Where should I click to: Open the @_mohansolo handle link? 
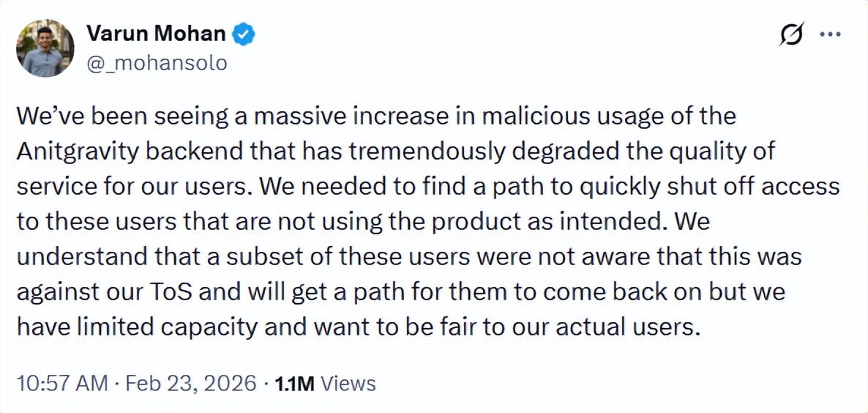click(x=157, y=64)
